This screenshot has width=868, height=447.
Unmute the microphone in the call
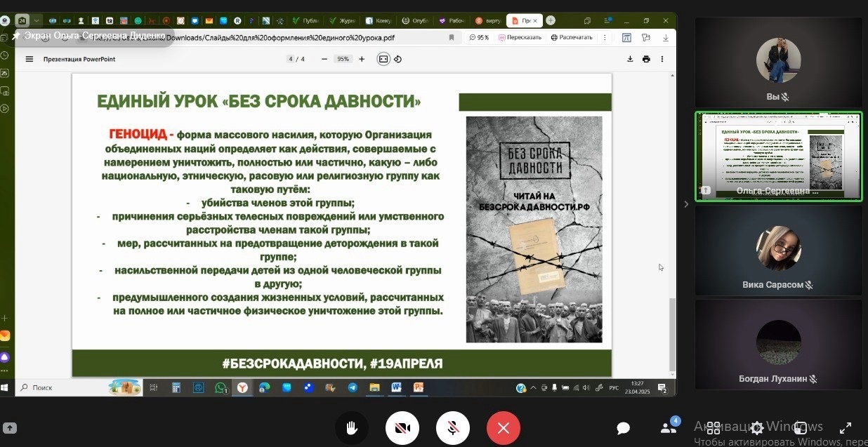click(x=453, y=428)
